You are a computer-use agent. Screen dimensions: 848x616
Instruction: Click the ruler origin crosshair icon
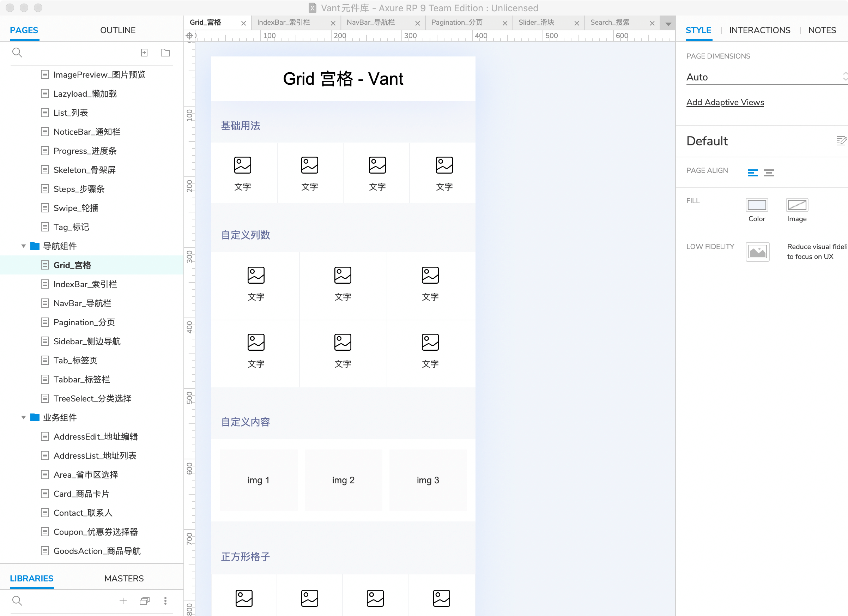189,36
